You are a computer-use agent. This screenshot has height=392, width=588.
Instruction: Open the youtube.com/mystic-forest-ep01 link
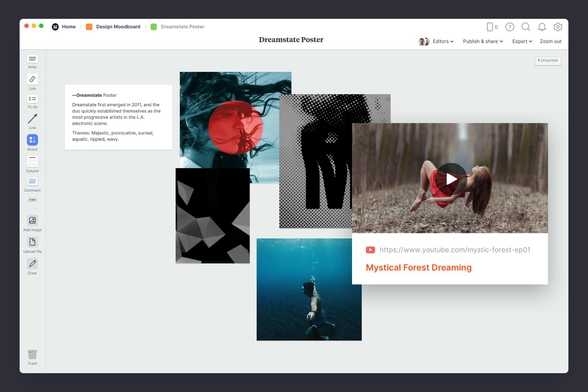pyautogui.click(x=455, y=250)
